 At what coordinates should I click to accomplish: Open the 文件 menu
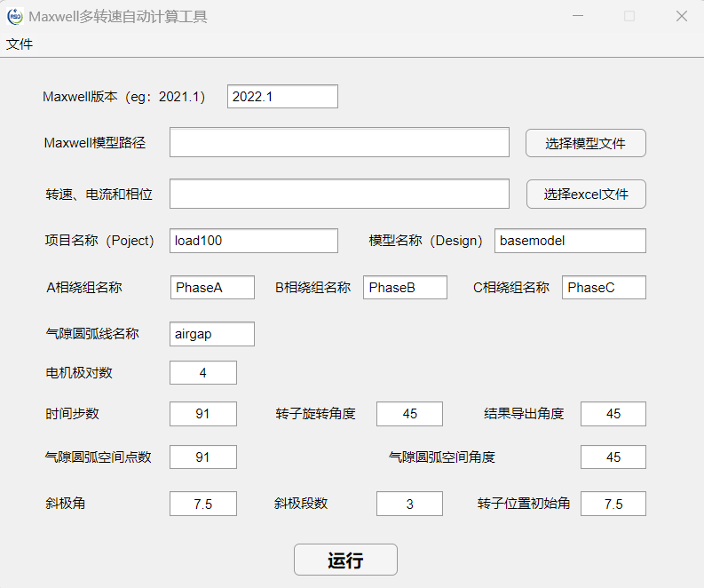(x=20, y=44)
